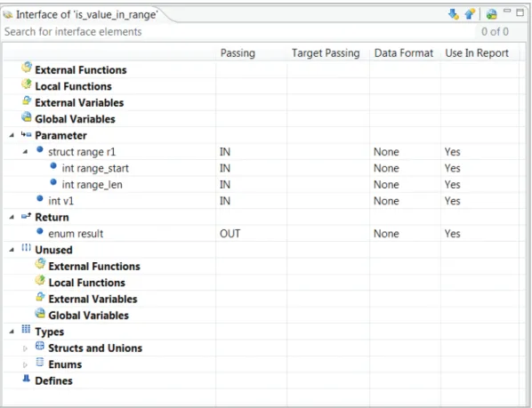Click the Defines pin icon
Image resolution: width=532 pixels, height=408 pixels.
coord(26,378)
